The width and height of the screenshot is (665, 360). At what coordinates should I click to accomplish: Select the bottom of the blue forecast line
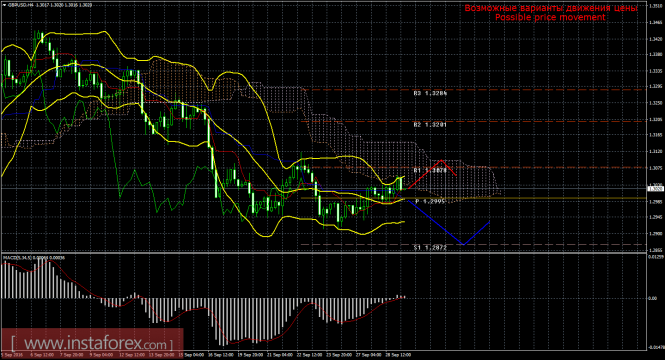[x=463, y=244]
